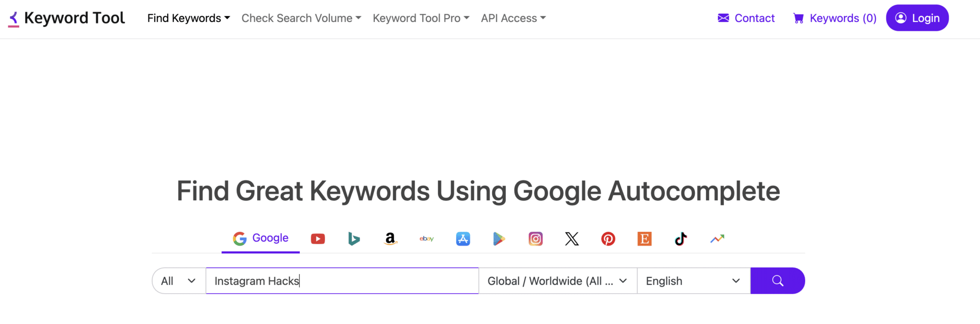This screenshot has height=324, width=980.
Task: Select the Google tab
Action: click(x=261, y=238)
